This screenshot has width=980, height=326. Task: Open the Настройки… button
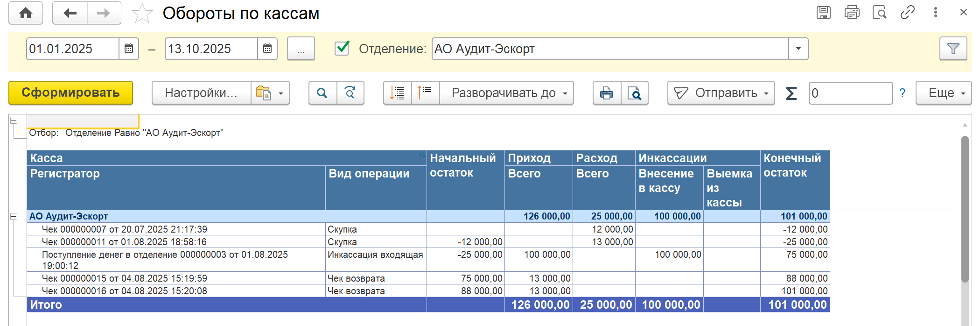(x=201, y=93)
